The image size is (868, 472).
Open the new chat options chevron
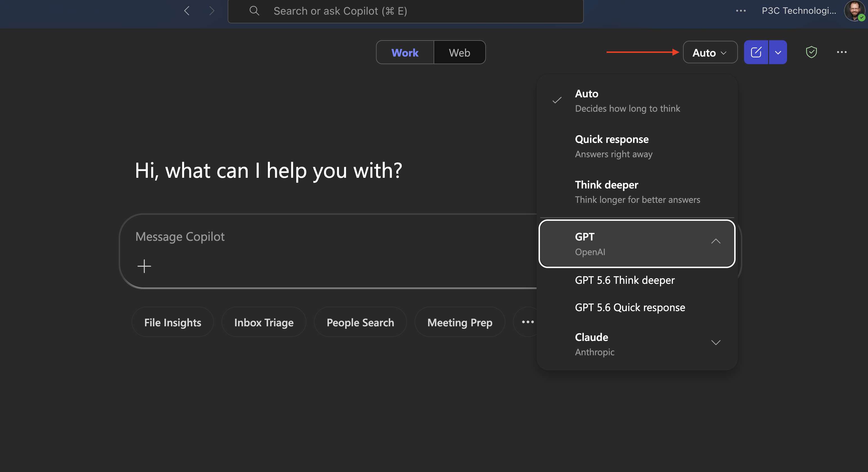point(778,52)
